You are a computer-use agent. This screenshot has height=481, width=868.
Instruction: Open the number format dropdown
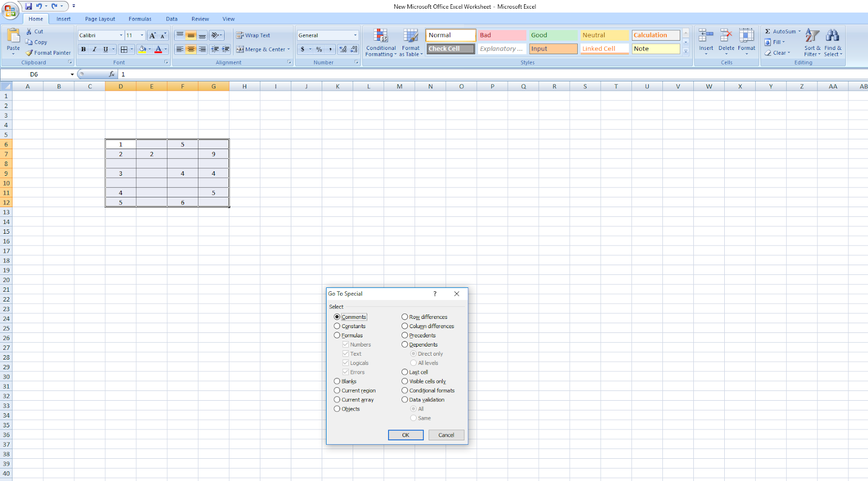(355, 35)
